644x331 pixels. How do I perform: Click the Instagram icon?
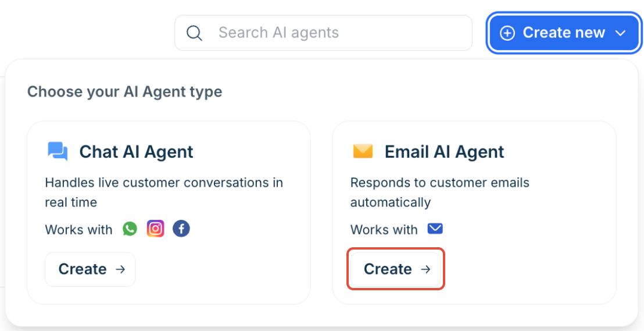coord(156,229)
